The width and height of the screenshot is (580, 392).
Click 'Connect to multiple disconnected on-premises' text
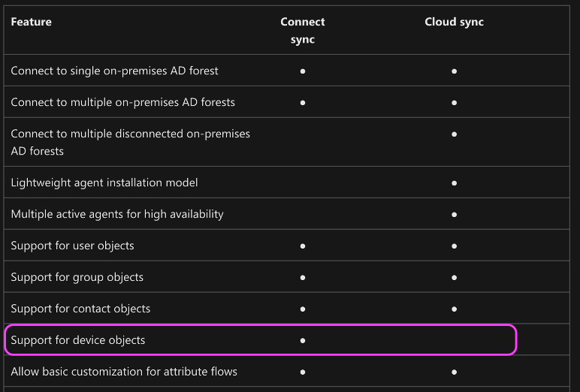coord(130,134)
